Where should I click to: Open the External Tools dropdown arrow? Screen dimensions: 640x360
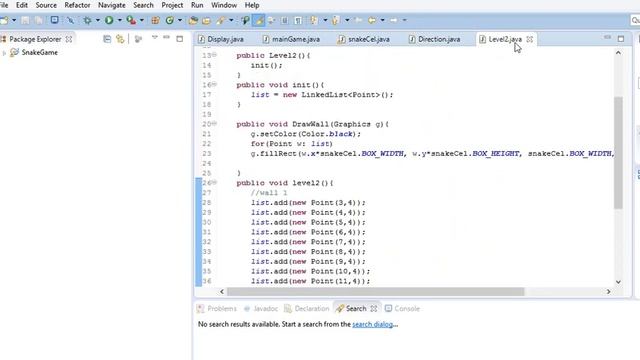tap(142, 20)
